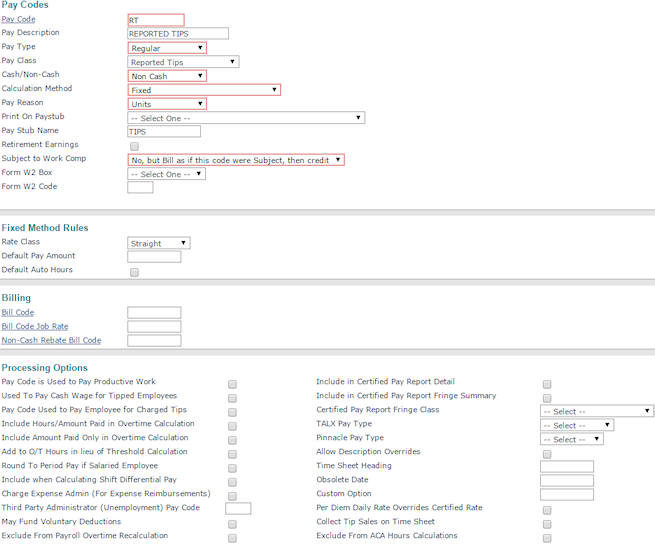This screenshot has width=655, height=544.
Task: Focus the Default Pay Amount field
Action: pyautogui.click(x=154, y=257)
